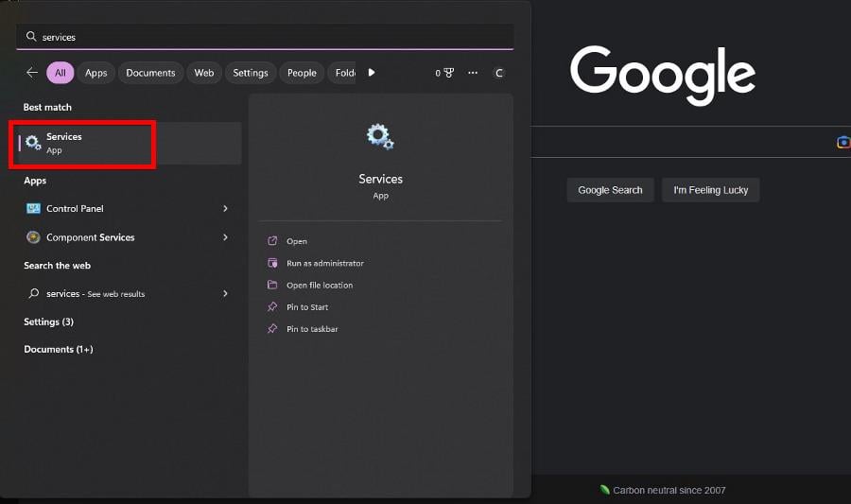
Task: Open the Services best match result
Action: click(82, 144)
